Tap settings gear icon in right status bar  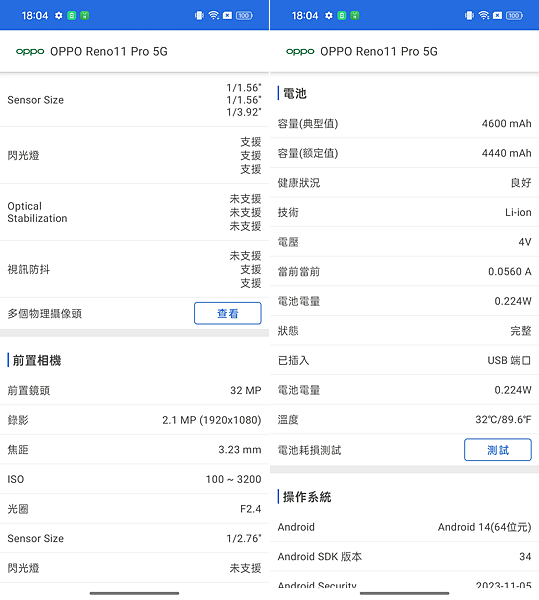329,16
